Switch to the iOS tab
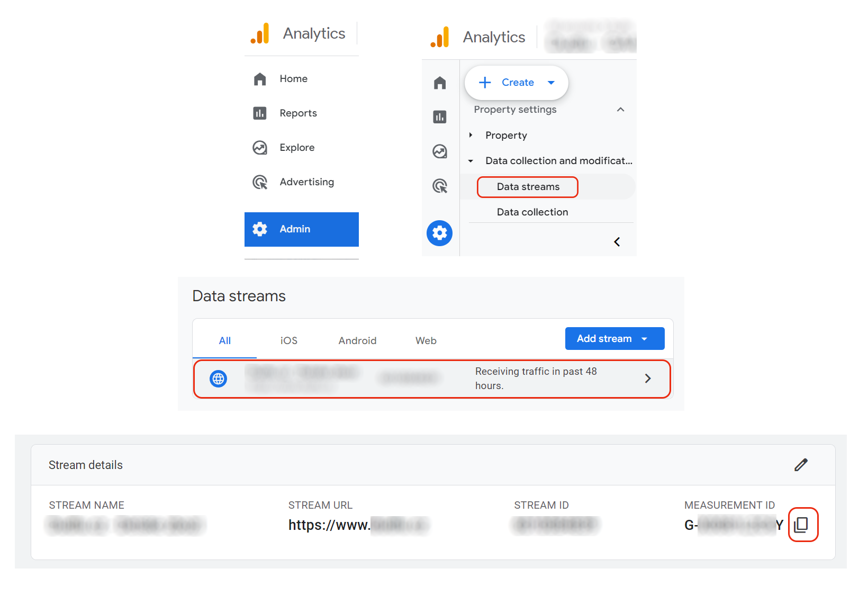 [x=288, y=340]
